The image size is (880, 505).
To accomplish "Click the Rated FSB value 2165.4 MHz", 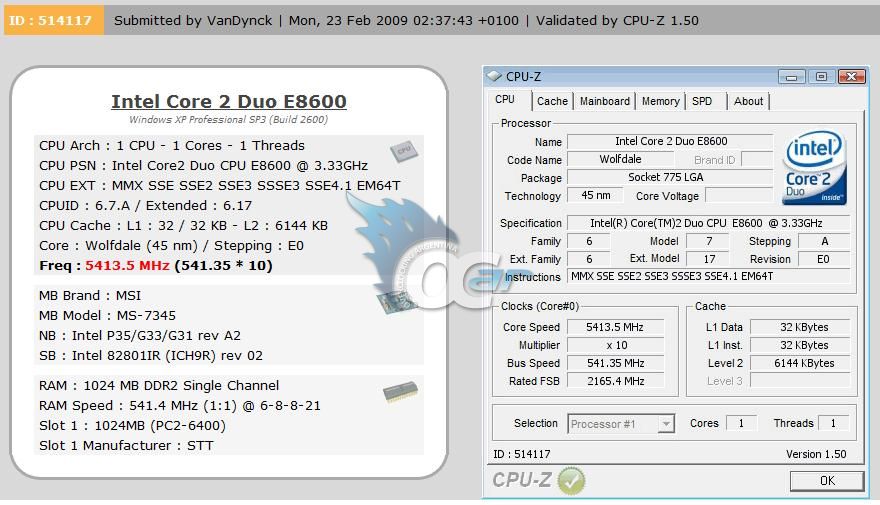I will [x=616, y=381].
